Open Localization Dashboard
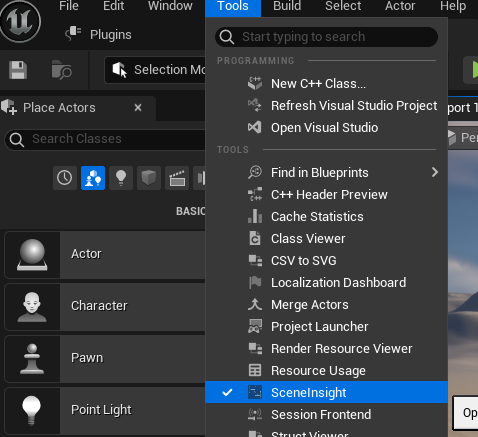This screenshot has height=437, width=478. coord(326,283)
